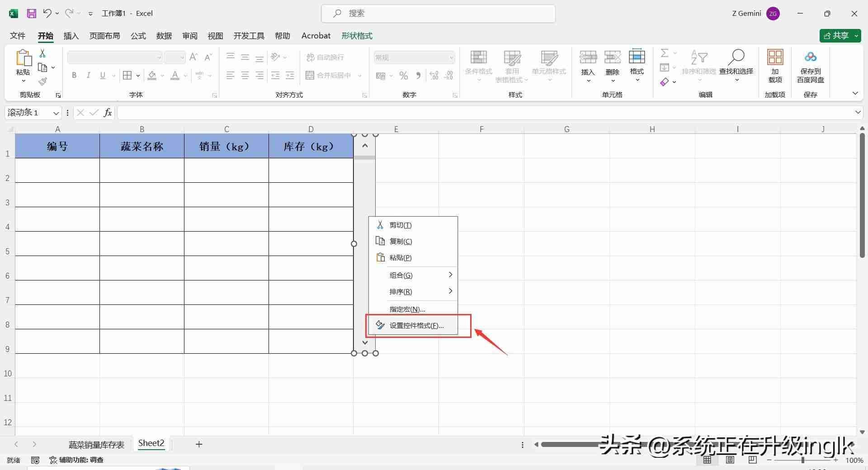
Task: Click the AutoSum (Σ) icon
Action: [x=664, y=53]
